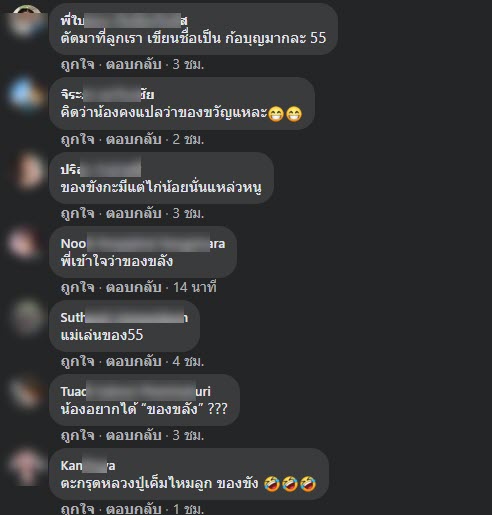This screenshot has width=492, height=515.
Task: Like the ไก่น้อยนั่นแหล่วหนู comment
Action: (x=78, y=213)
